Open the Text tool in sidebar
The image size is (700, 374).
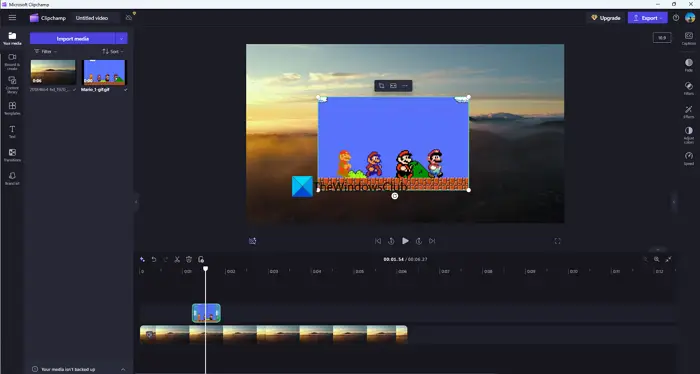[12, 132]
